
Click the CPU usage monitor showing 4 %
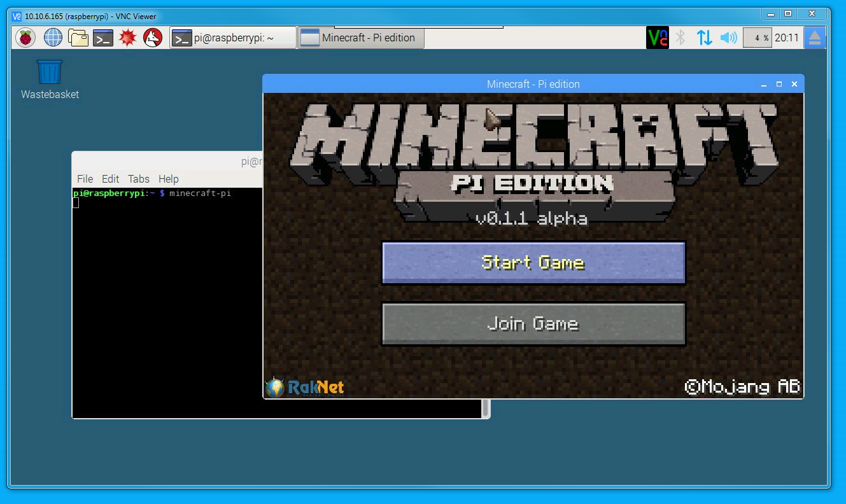tap(758, 38)
